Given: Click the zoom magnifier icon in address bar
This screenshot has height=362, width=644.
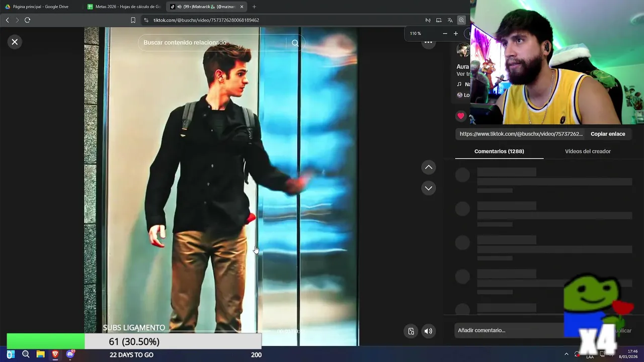Looking at the screenshot, I should (x=461, y=20).
